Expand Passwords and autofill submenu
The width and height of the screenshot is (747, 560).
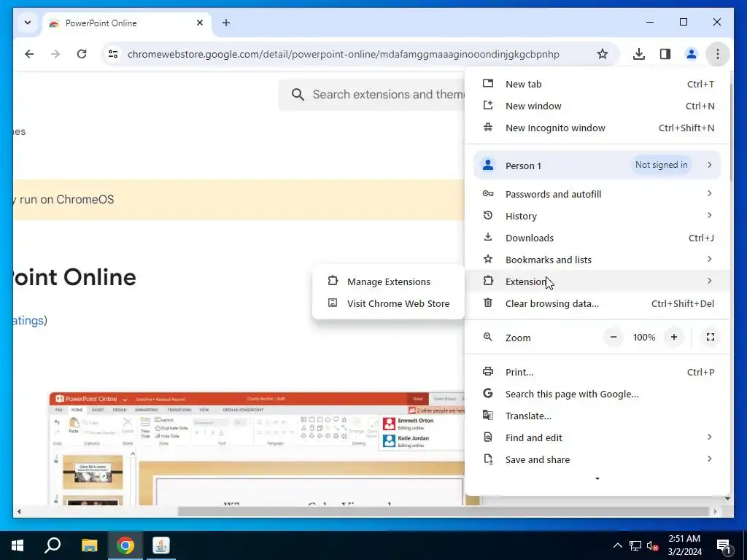(597, 194)
